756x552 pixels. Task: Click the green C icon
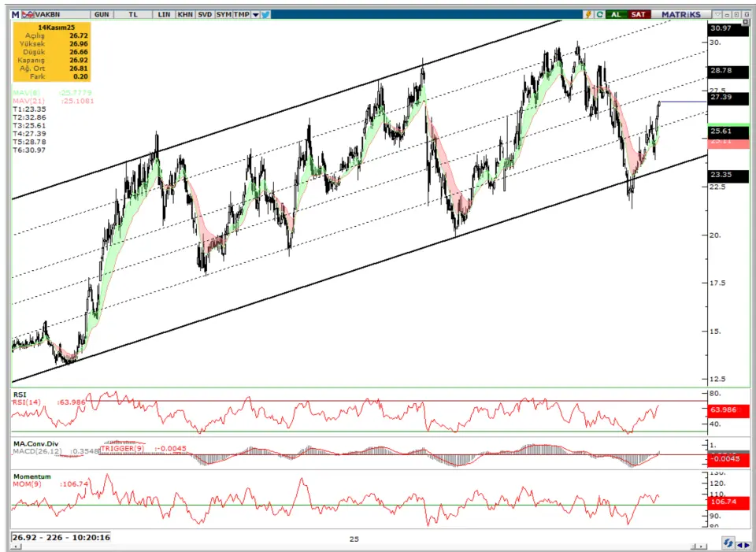600,14
